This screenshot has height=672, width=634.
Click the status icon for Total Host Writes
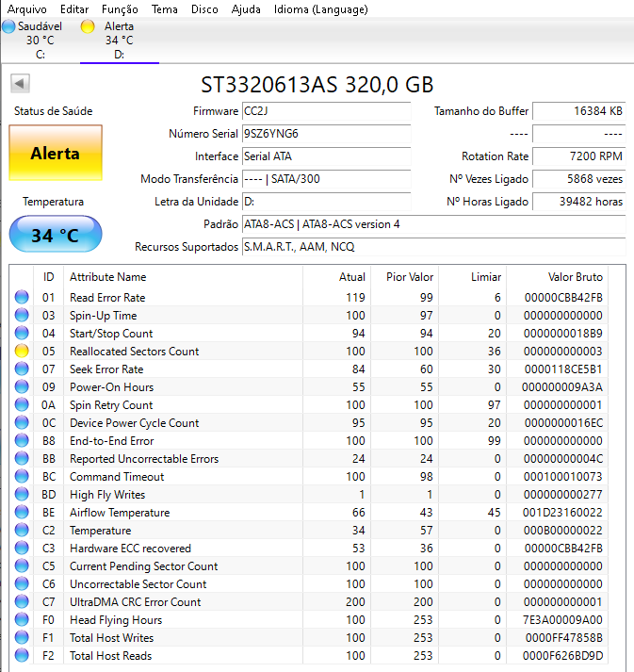(x=22, y=637)
